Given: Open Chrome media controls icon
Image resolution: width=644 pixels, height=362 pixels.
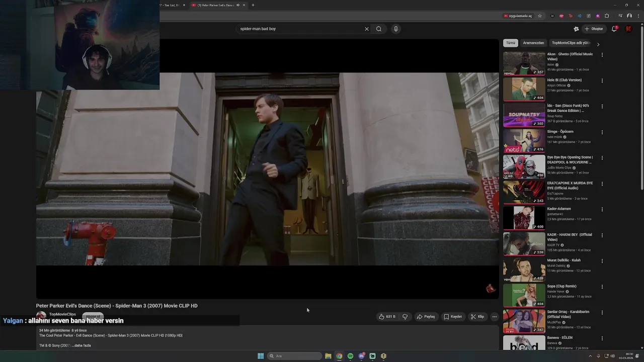Looking at the screenshot, I should click(620, 16).
